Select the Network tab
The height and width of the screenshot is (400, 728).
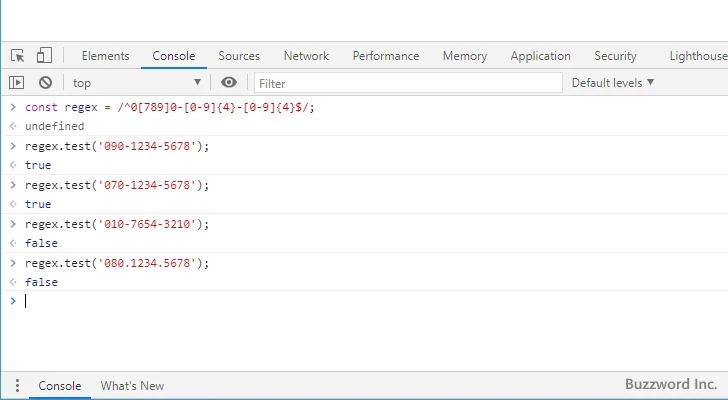(306, 56)
